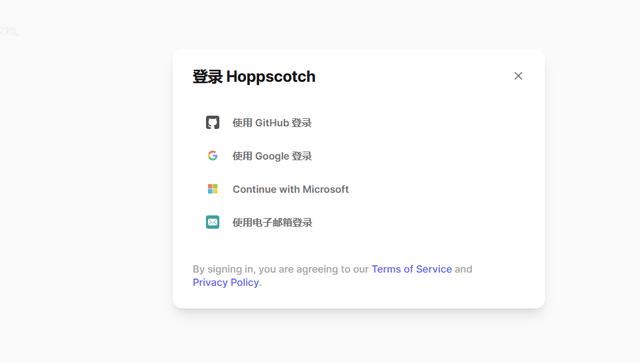Click the multicolor Google G icon

click(x=212, y=156)
